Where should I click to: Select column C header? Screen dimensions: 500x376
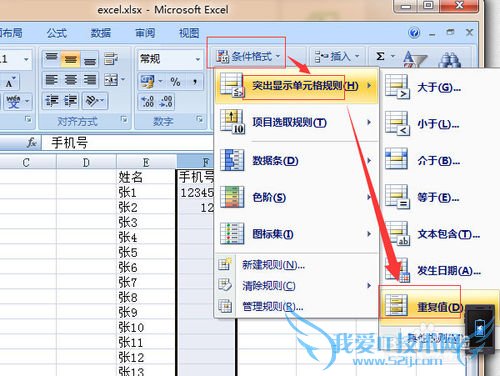26,163
